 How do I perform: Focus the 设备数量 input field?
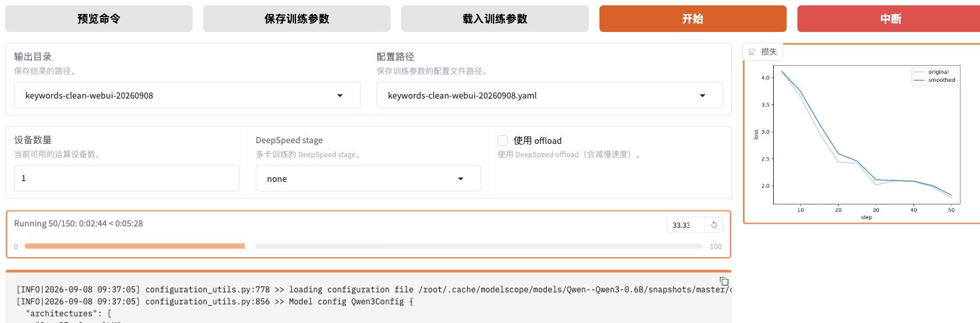126,178
